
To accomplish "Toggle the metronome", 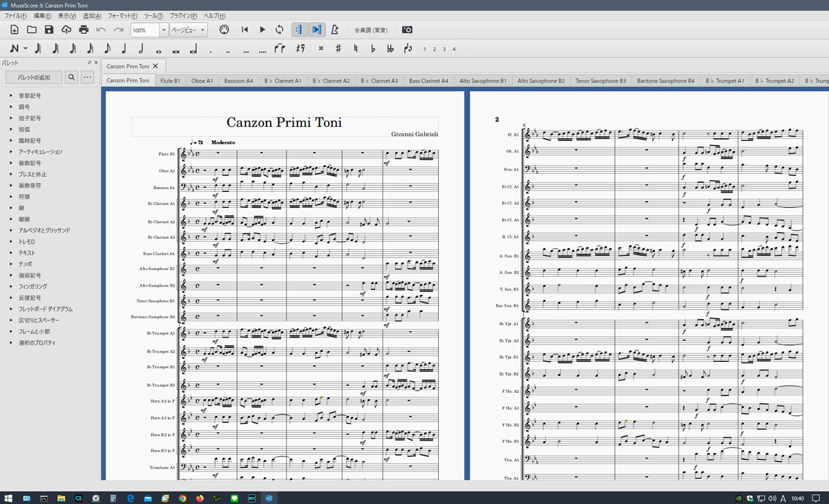I will 335,30.
